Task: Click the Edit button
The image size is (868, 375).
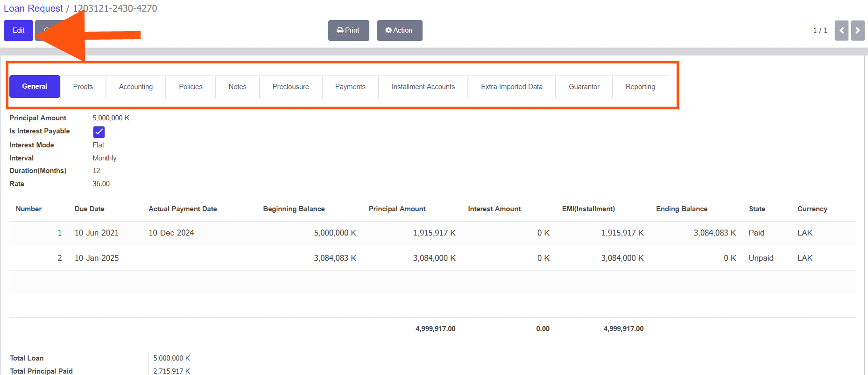Action: 18,30
